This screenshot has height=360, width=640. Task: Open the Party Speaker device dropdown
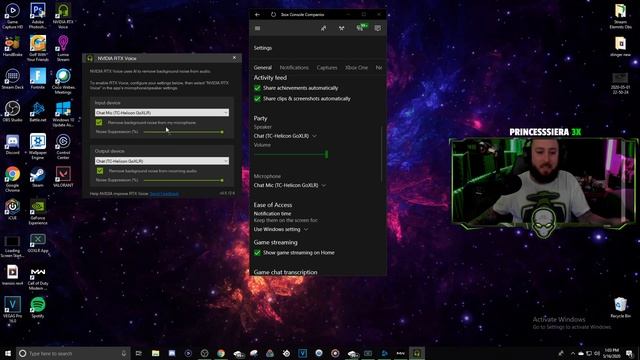[285, 136]
